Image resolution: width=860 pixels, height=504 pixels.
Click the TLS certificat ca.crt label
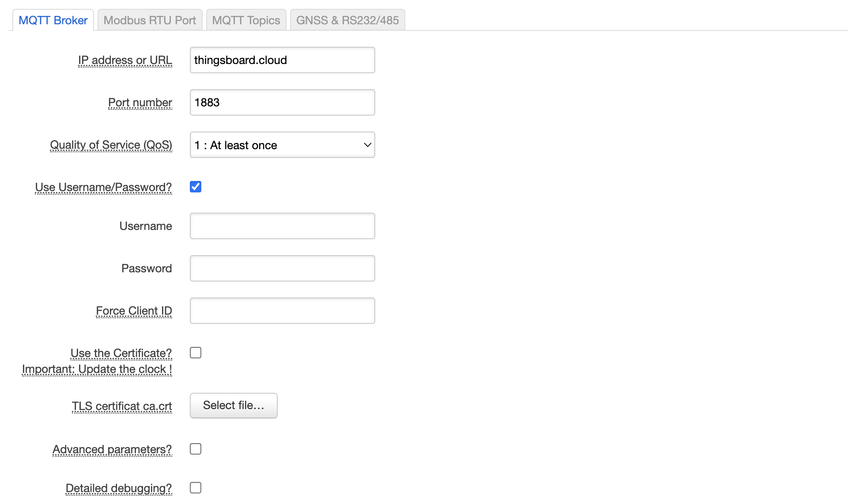pos(122,406)
